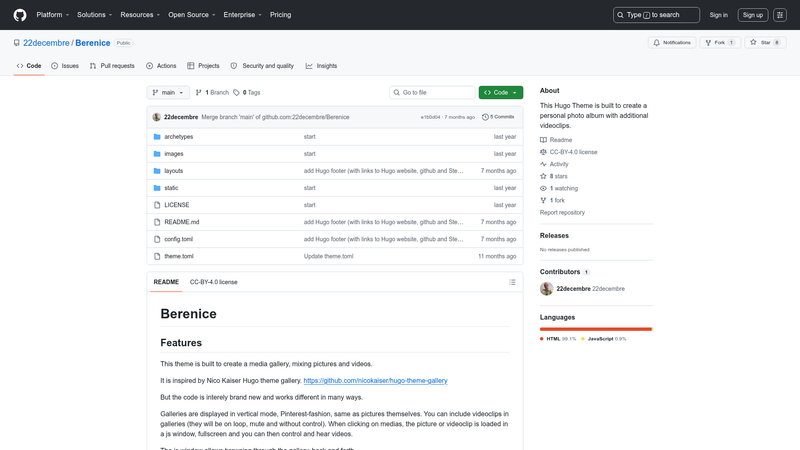
Task: Click Report repository link
Action: tap(562, 212)
